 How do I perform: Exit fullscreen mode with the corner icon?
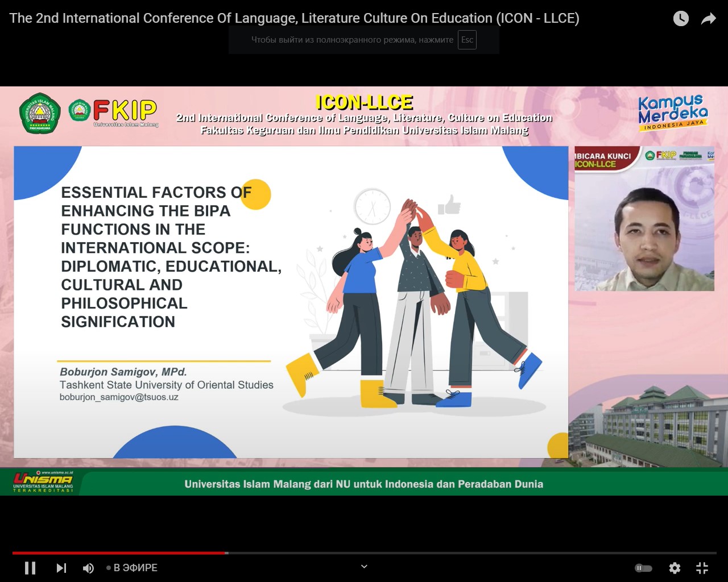(x=702, y=568)
